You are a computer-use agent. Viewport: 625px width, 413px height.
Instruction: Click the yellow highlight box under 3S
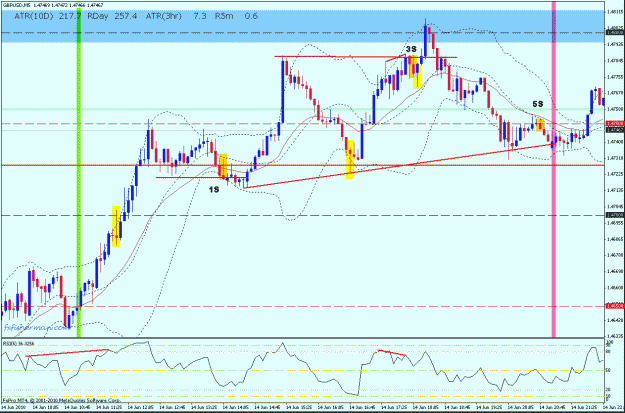[415, 72]
